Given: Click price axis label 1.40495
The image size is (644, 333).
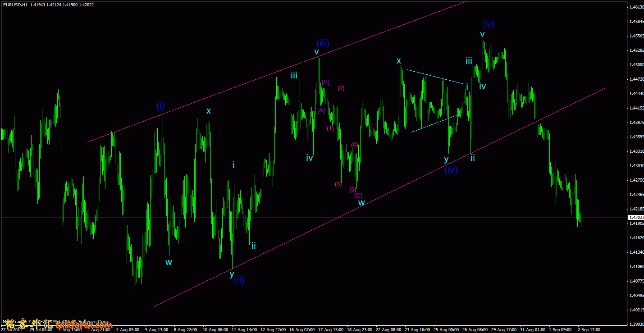Looking at the screenshot, I should pyautogui.click(x=636, y=296).
